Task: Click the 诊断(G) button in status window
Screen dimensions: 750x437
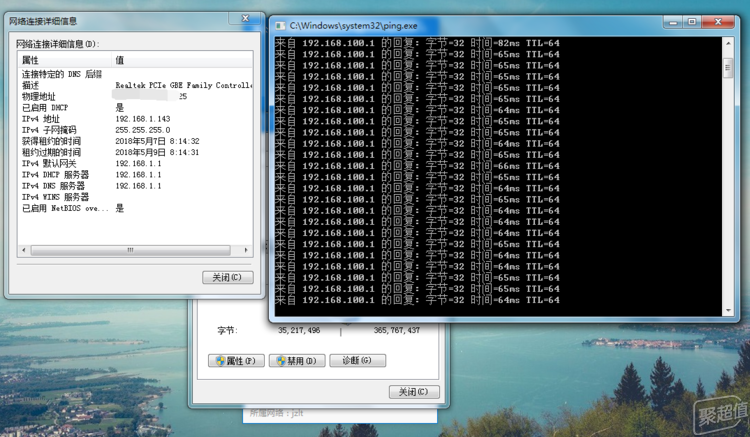Action: point(357,361)
